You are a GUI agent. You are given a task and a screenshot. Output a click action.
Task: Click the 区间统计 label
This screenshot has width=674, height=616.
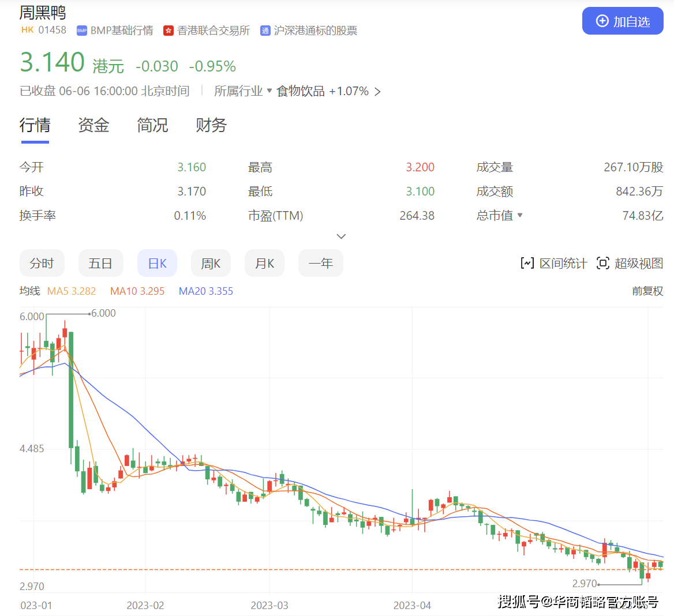563,264
